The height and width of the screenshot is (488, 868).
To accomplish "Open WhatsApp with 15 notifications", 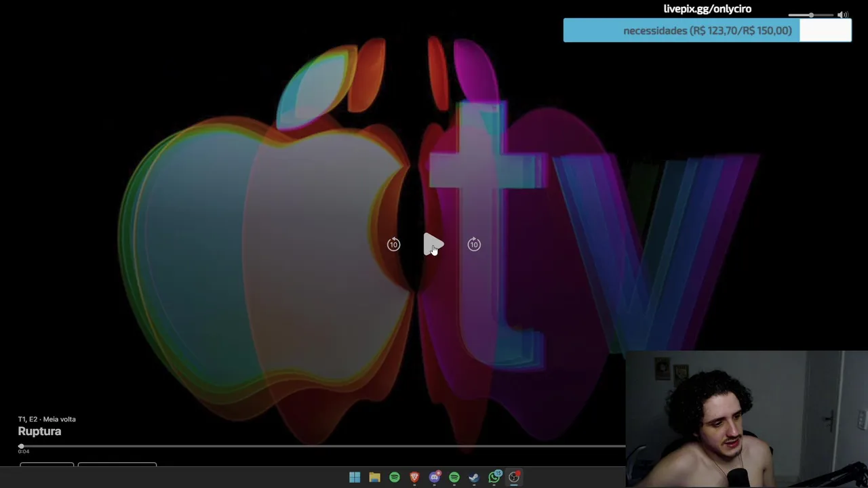I will (494, 477).
